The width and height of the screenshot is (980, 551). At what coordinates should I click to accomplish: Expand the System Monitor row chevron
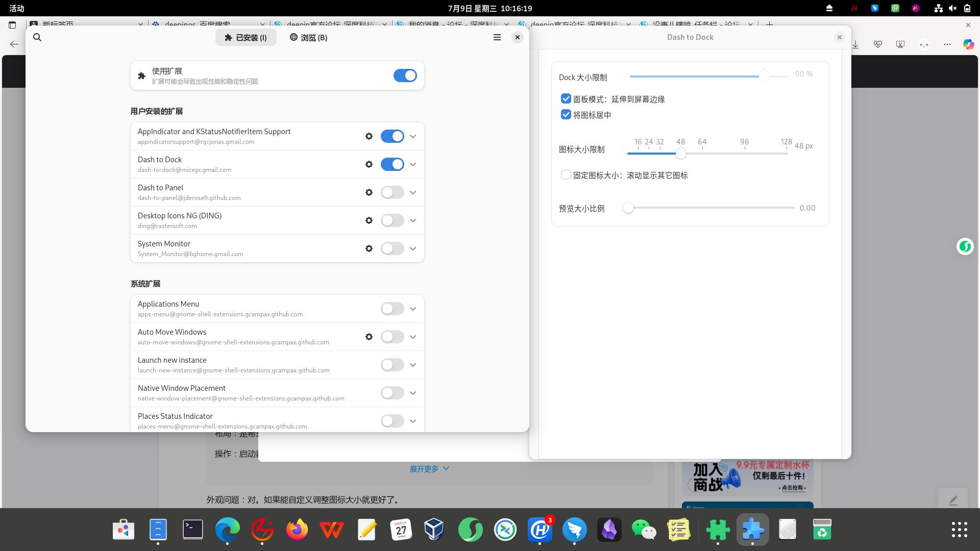tap(413, 248)
